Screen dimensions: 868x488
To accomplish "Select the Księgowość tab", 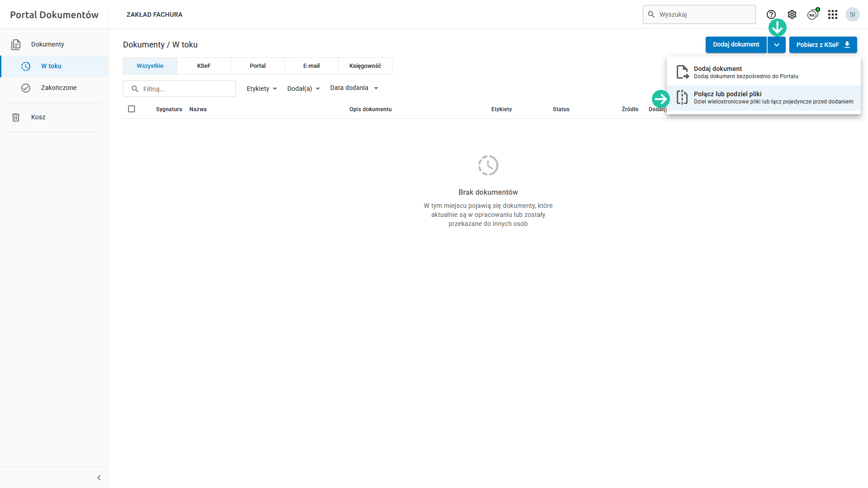I will pos(365,66).
